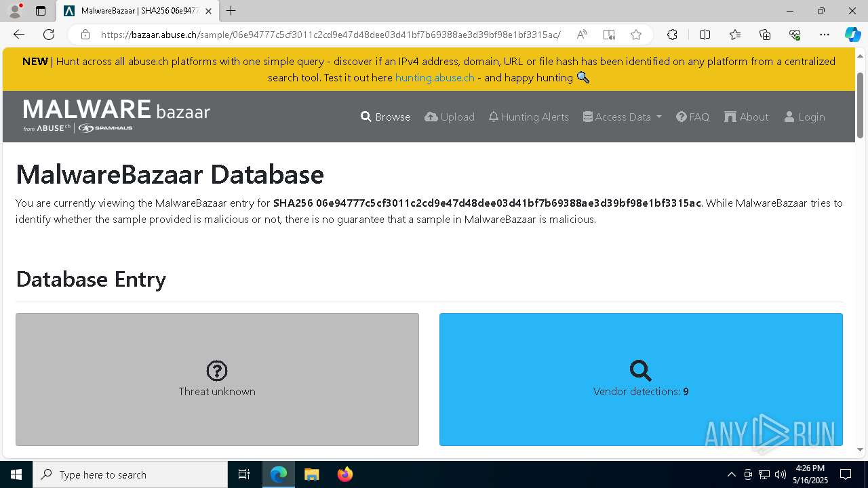Screen dimensions: 868x488
Task: Open volume tray icon
Action: (780, 474)
